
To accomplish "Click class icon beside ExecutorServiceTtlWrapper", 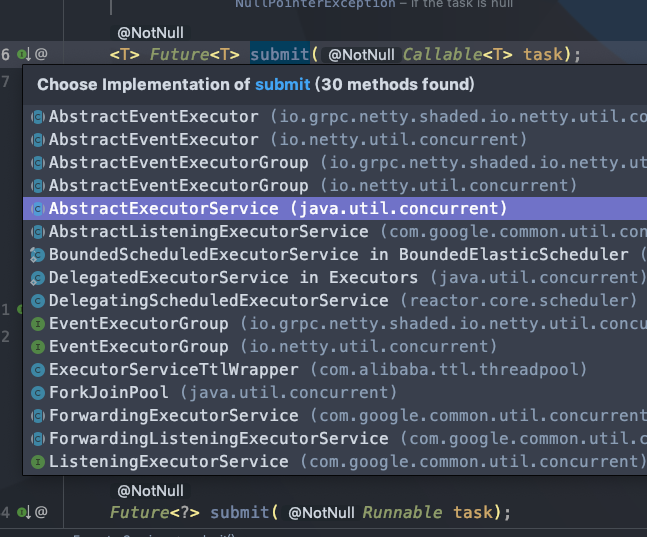I will pos(38,370).
